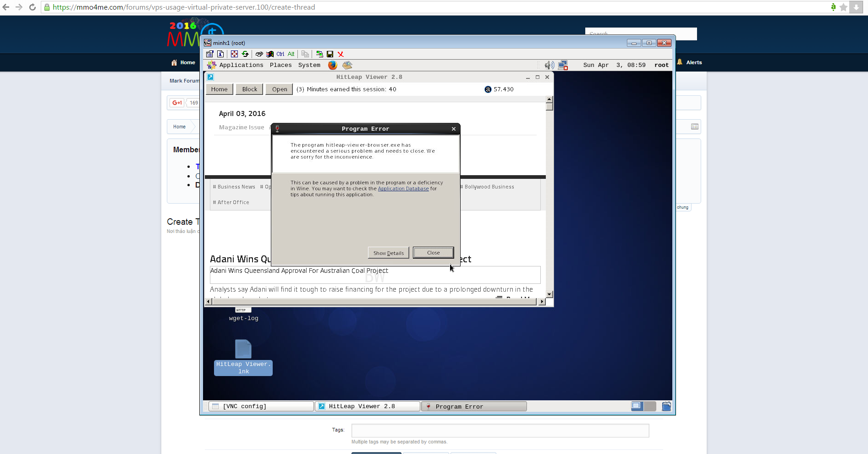
Task: Click wine glass icon in Program Error title
Action: click(x=277, y=129)
